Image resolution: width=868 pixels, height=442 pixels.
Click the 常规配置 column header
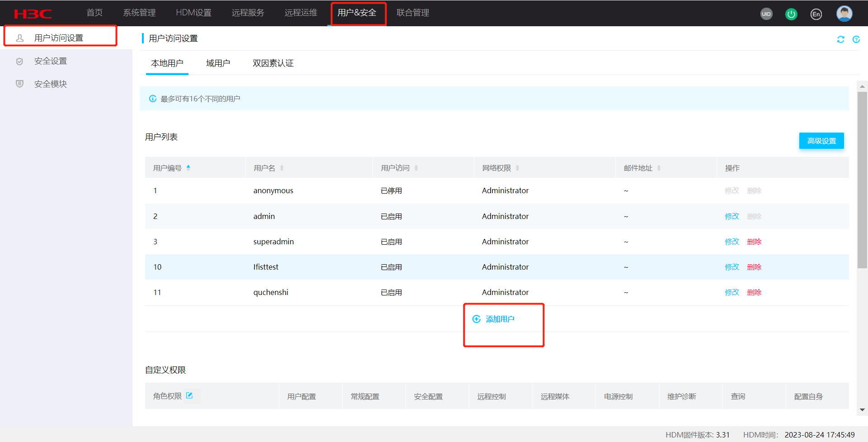pyautogui.click(x=365, y=396)
